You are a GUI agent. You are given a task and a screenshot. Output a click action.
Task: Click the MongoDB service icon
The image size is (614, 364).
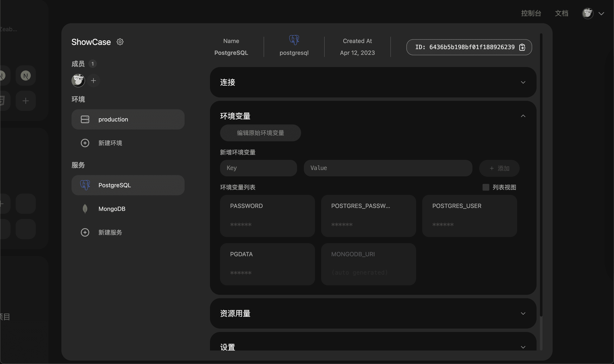pyautogui.click(x=85, y=209)
